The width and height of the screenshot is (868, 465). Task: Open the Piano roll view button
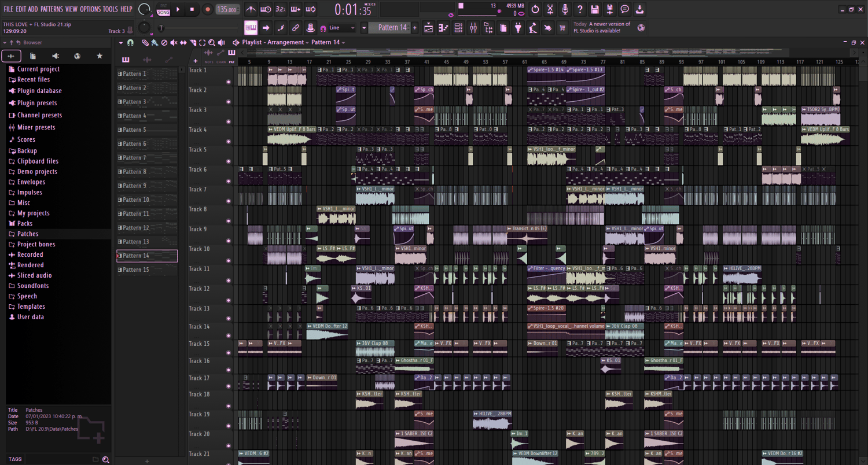[x=444, y=28]
